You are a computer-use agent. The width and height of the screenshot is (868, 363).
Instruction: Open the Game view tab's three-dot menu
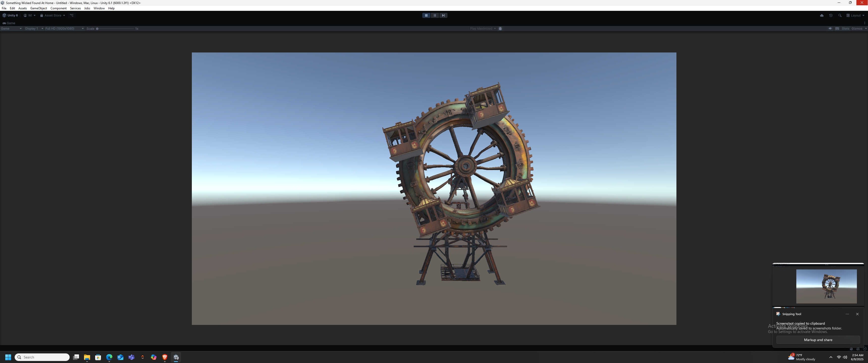point(865,23)
